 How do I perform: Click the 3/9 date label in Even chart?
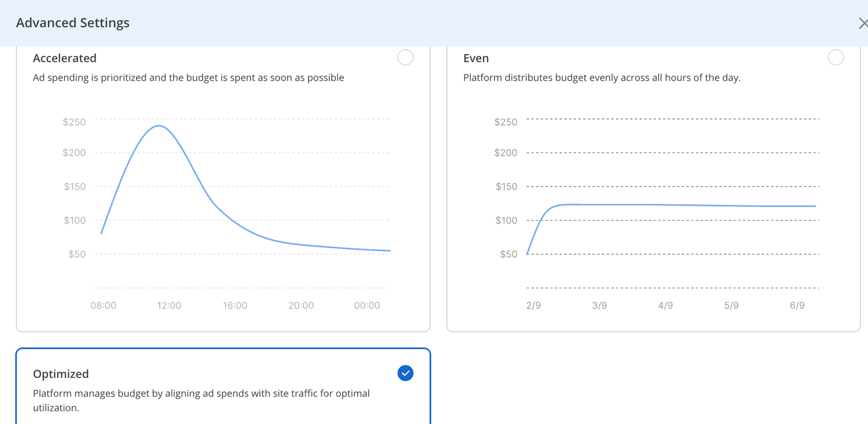pyautogui.click(x=599, y=306)
